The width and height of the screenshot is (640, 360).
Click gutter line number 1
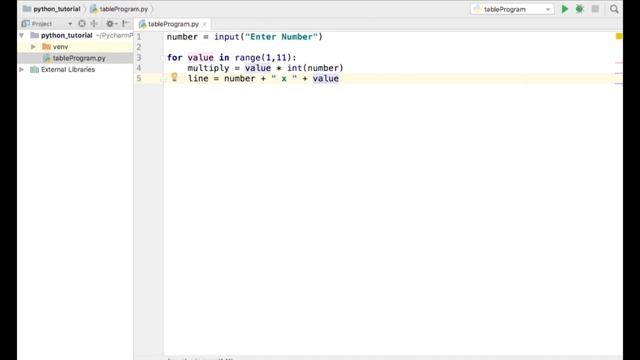(139, 37)
